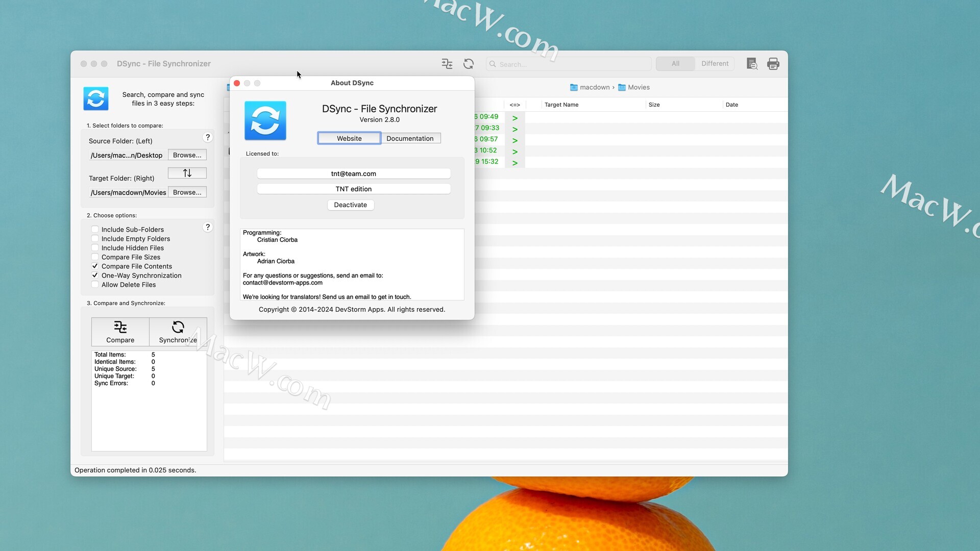Click the TNT edition license field
Viewport: 980px width, 551px height.
click(x=354, y=189)
